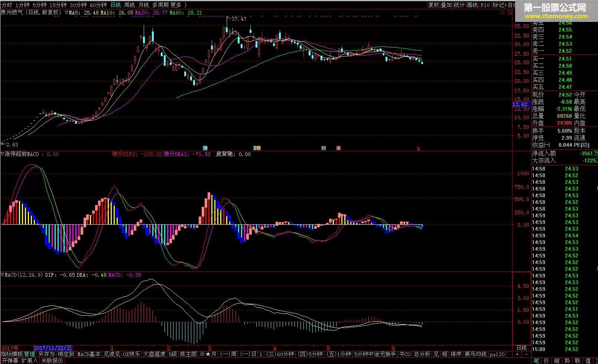Expand the MACD(12,26,9) indicator triangle
This screenshot has width=598, height=364.
pyautogui.click(x=2, y=275)
